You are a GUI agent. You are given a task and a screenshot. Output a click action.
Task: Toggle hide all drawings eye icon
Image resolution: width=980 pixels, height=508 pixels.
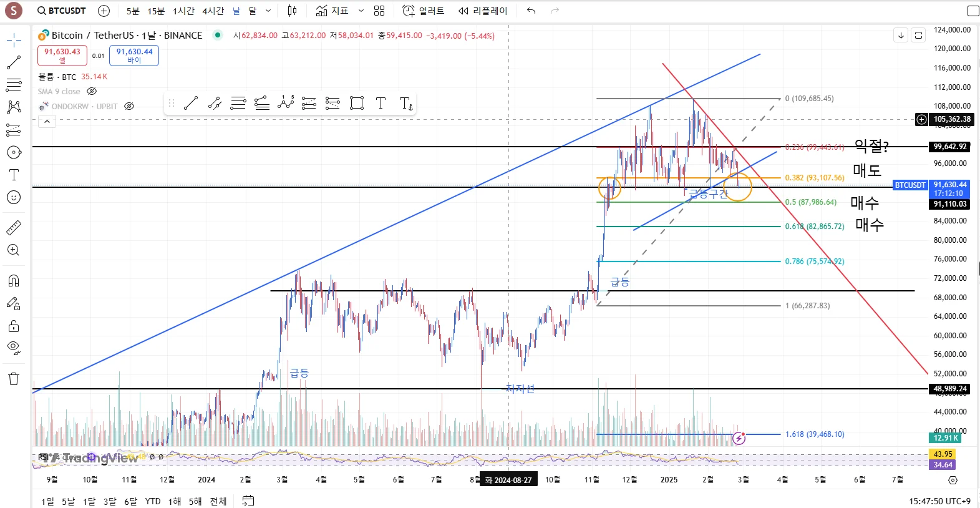tap(14, 348)
